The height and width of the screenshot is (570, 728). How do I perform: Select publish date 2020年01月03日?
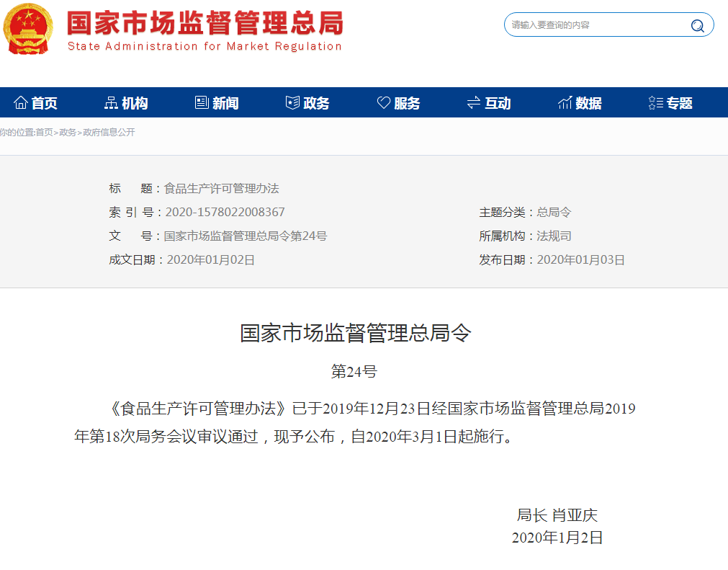(581, 259)
